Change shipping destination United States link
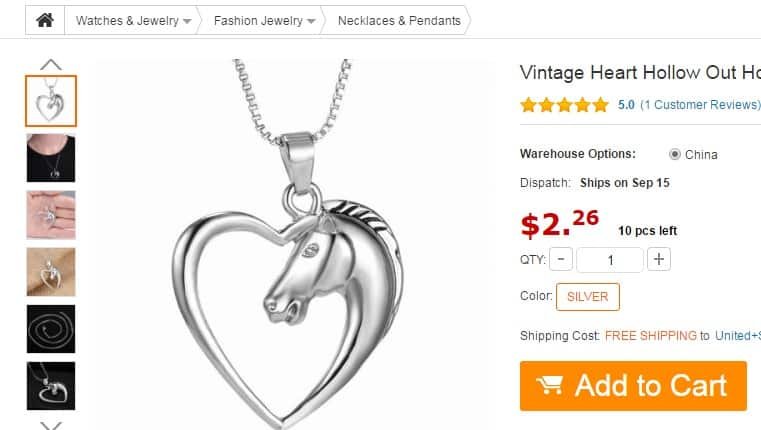761x430 pixels. click(x=738, y=336)
